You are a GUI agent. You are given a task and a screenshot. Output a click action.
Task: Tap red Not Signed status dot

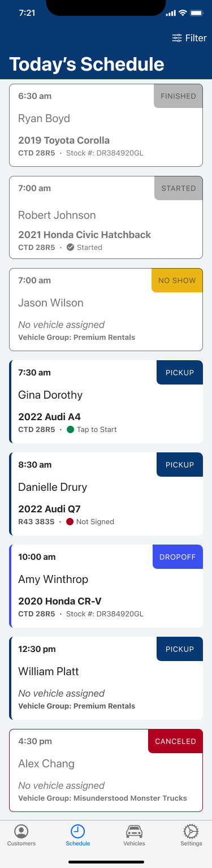point(70,522)
